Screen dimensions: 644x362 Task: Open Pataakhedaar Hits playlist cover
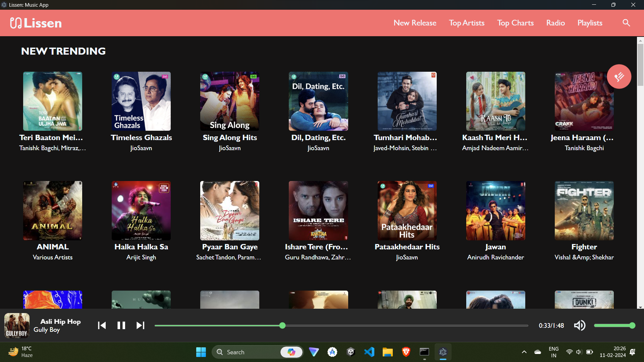[x=407, y=210]
